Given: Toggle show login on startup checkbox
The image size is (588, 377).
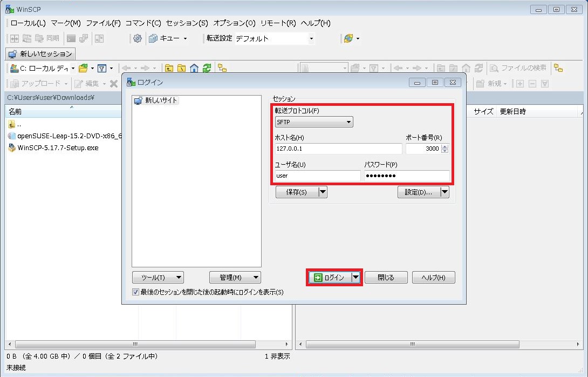Looking at the screenshot, I should [136, 292].
